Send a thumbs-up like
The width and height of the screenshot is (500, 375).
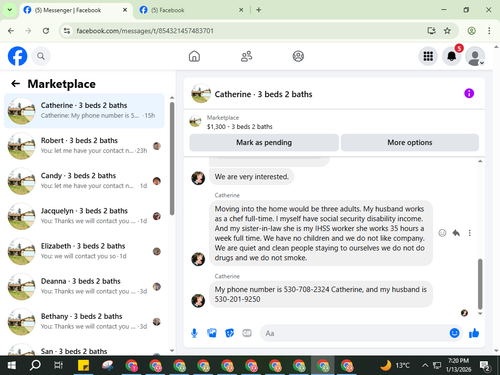[474, 333]
